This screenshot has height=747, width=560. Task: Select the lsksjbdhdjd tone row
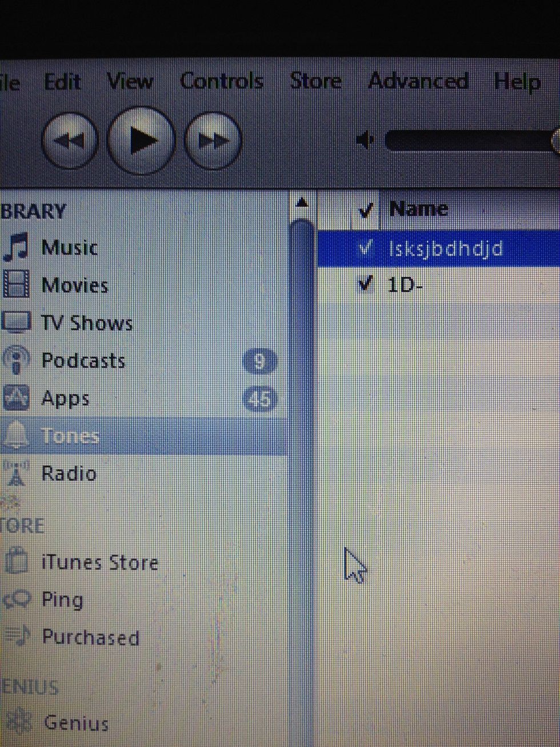click(438, 247)
